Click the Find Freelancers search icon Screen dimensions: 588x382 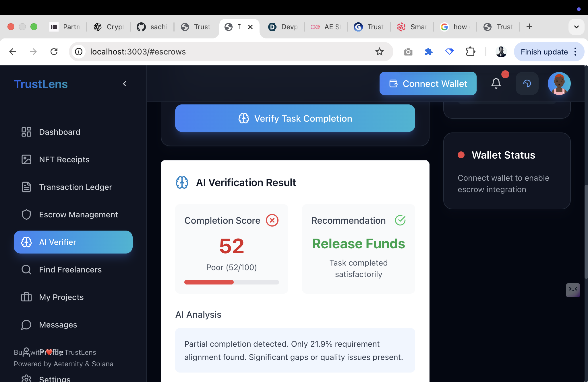point(26,270)
